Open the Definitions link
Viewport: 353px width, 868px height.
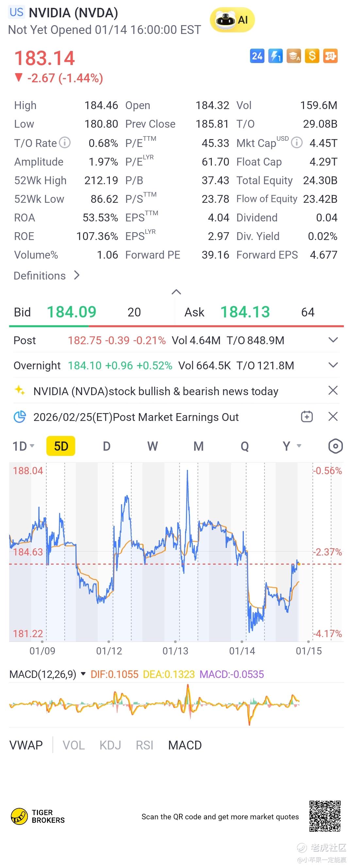tap(46, 276)
